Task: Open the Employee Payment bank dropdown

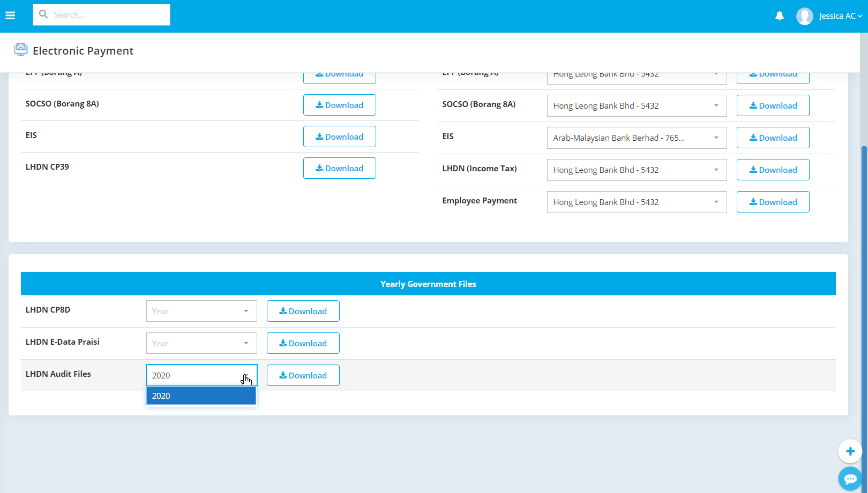Action: 637,202
